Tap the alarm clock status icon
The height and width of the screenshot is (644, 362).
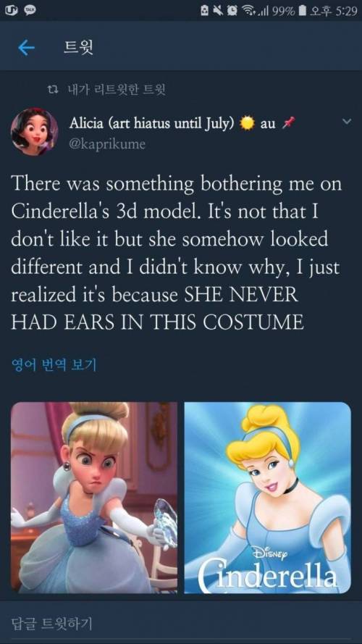[234, 11]
